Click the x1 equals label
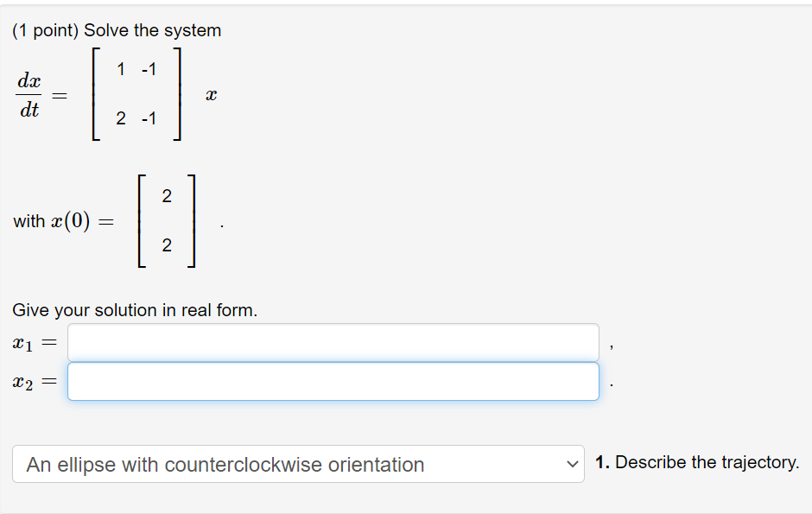Screen dimensions: 812x514 (31, 342)
